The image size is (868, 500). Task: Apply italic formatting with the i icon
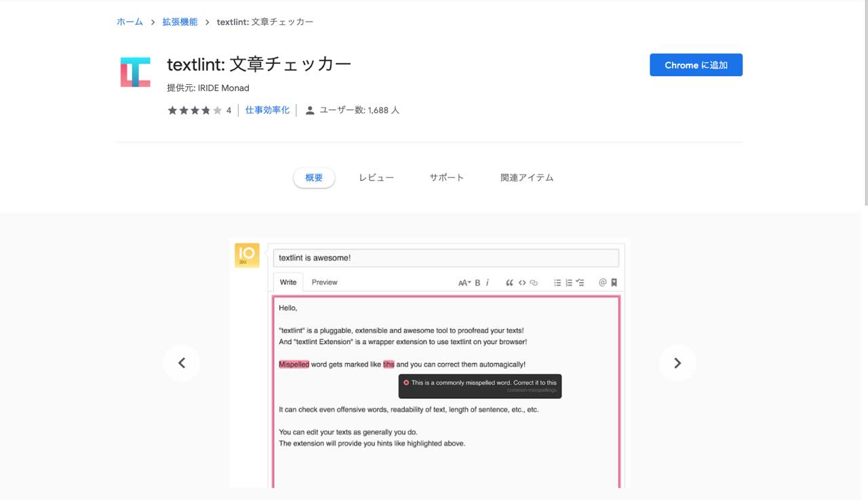click(x=488, y=283)
